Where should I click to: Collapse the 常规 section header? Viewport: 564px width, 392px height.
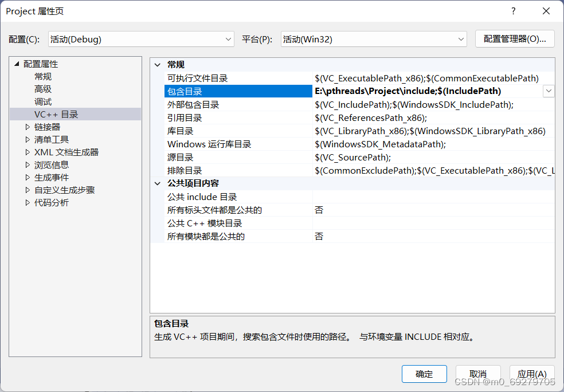coord(157,64)
